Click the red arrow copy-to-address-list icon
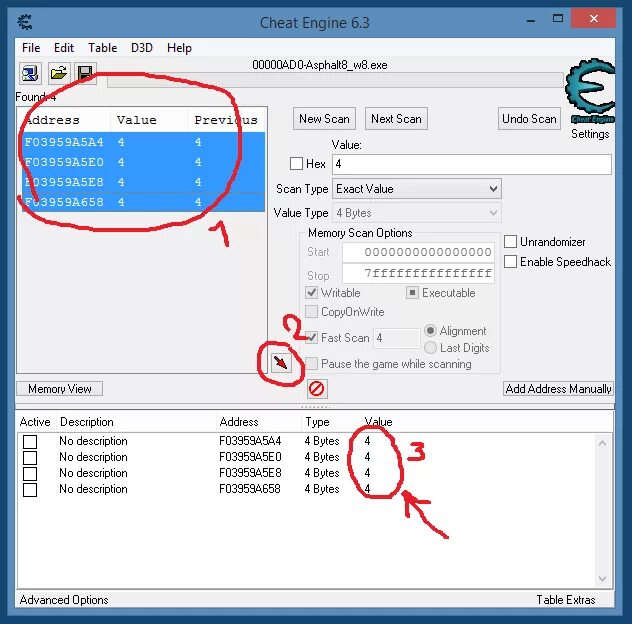This screenshot has width=632, height=624. tap(281, 363)
